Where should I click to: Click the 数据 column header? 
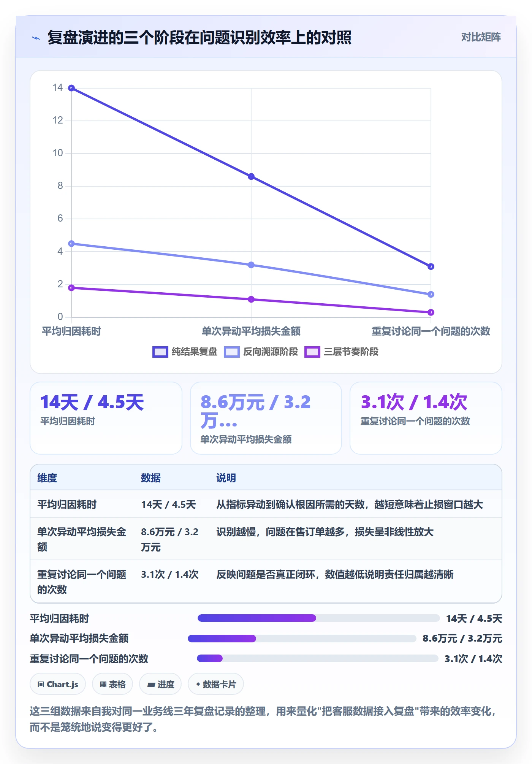pos(151,478)
